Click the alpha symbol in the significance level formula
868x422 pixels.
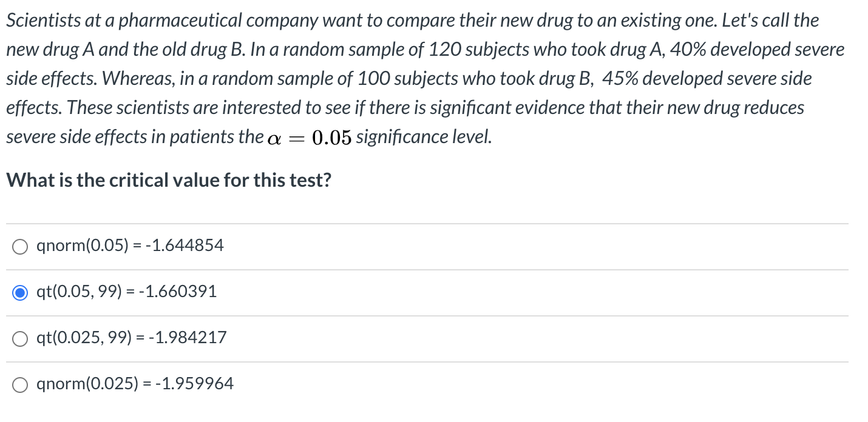[x=274, y=138]
